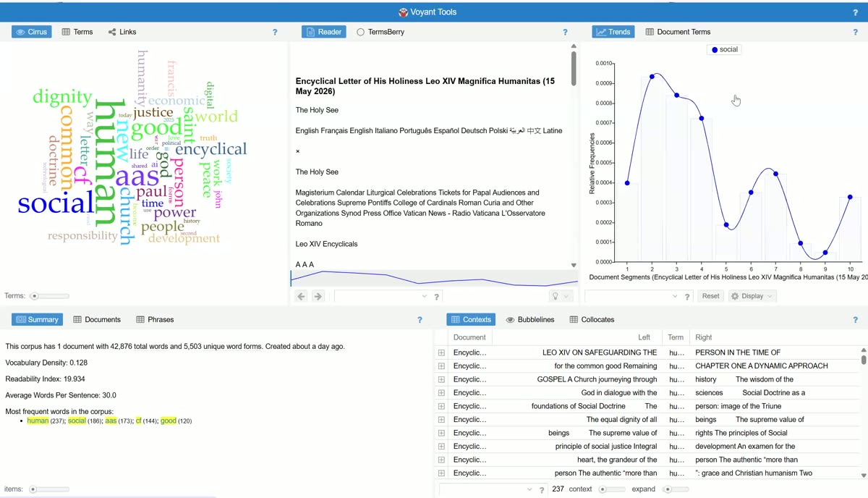868x498 pixels.
Task: Click the word 'dignity' in the cloud
Action: click(x=62, y=97)
